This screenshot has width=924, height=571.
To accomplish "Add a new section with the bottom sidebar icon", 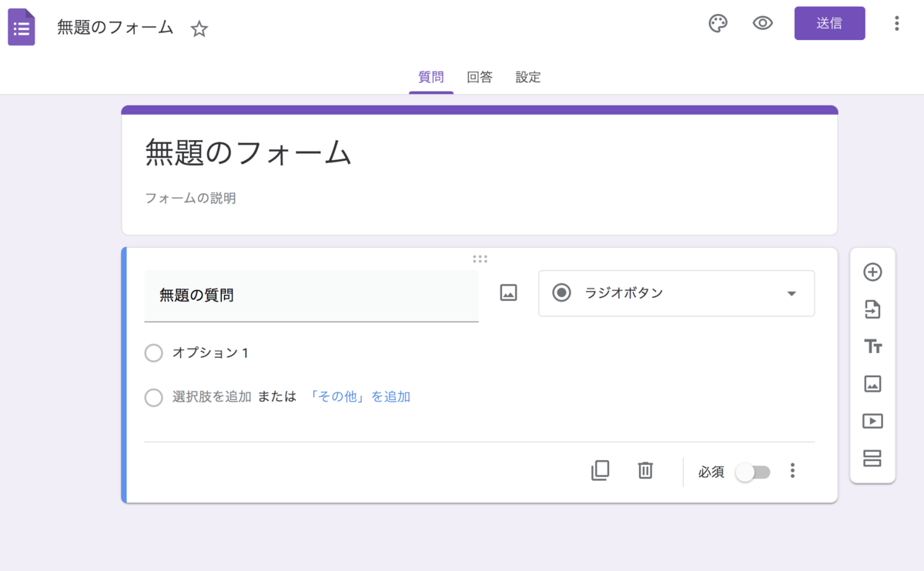I will coord(872,457).
